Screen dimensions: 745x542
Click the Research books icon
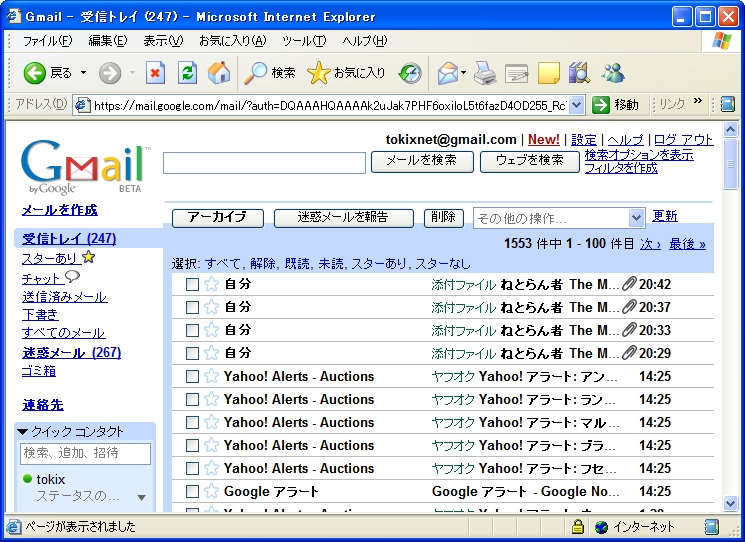579,73
